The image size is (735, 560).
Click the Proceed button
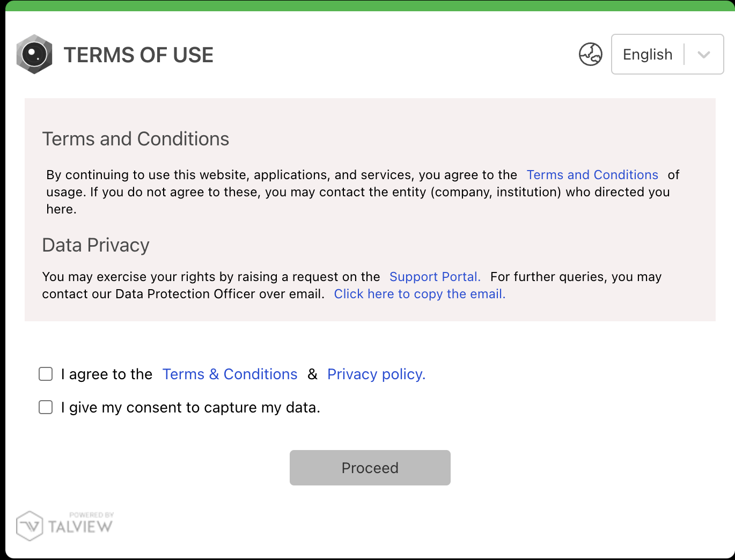[x=370, y=468]
